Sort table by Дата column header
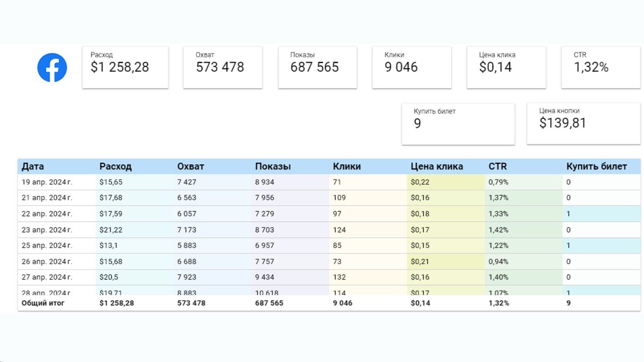The image size is (644, 362). click(33, 167)
